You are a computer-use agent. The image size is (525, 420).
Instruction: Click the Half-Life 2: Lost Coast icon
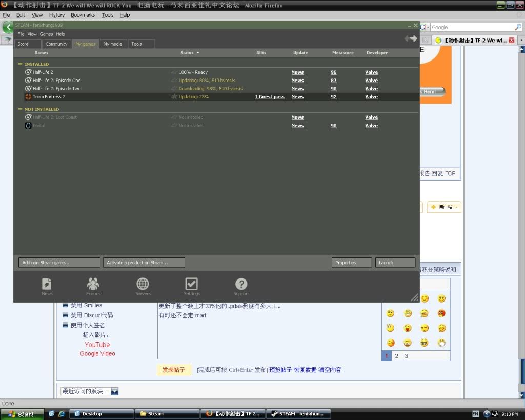click(x=29, y=117)
